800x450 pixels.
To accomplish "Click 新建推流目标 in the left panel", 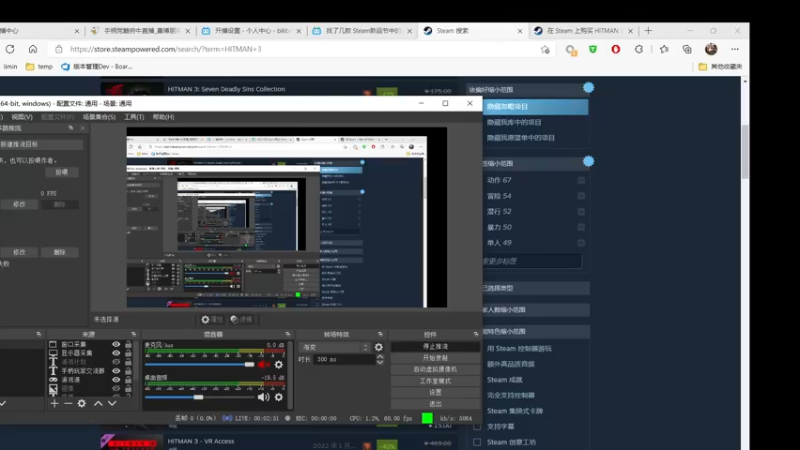I will point(41,144).
